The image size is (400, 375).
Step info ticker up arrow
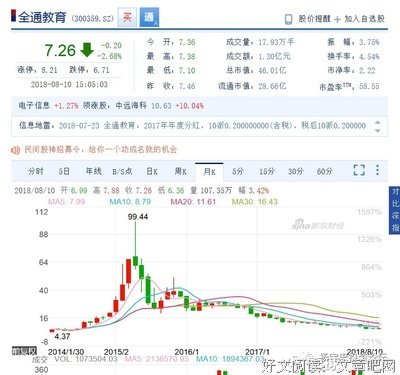point(378,122)
